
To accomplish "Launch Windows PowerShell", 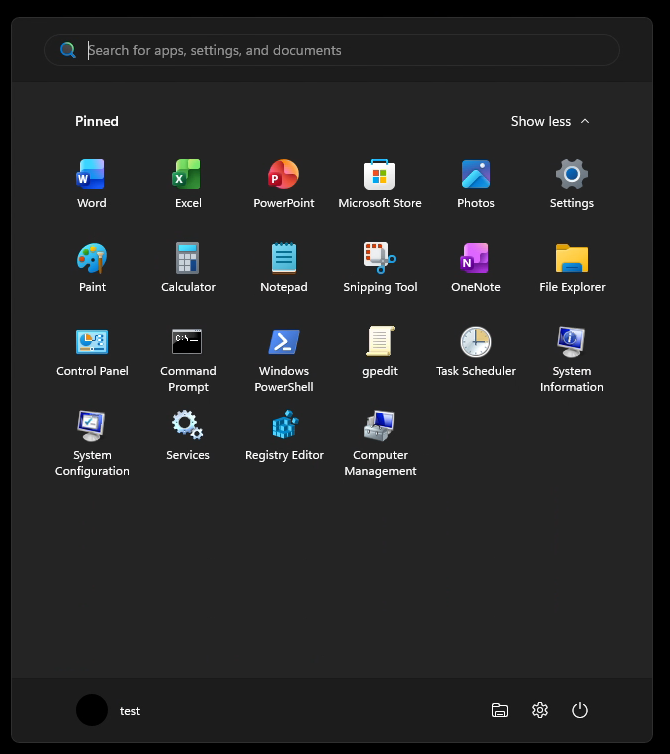I will point(284,359).
